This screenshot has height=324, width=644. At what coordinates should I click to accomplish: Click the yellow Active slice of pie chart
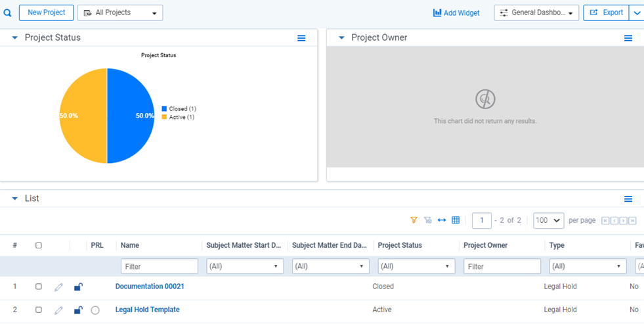pyautogui.click(x=83, y=116)
